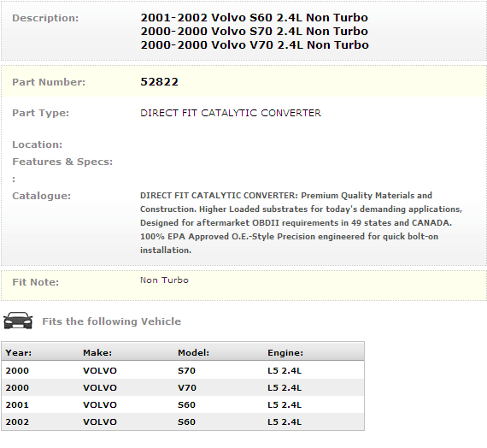Click the L5 2.4L engine in the S70 row

click(x=285, y=370)
